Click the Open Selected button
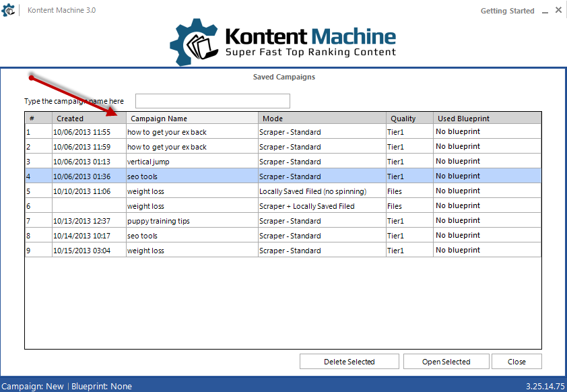The width and height of the screenshot is (567, 392). (446, 362)
